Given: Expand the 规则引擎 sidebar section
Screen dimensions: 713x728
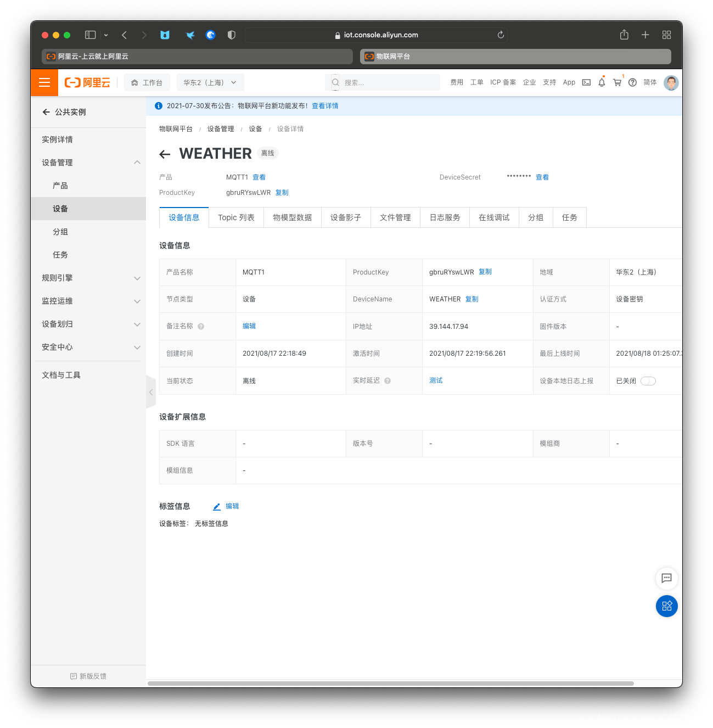Looking at the screenshot, I should [x=91, y=278].
